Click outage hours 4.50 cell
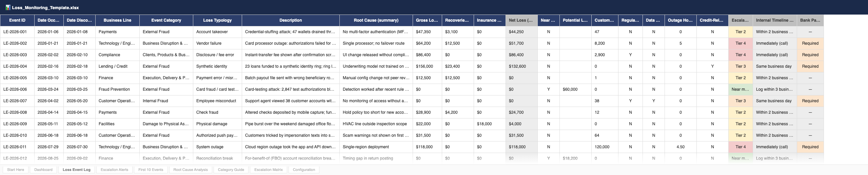Screen dimensions: 868x175 pyautogui.click(x=680, y=147)
